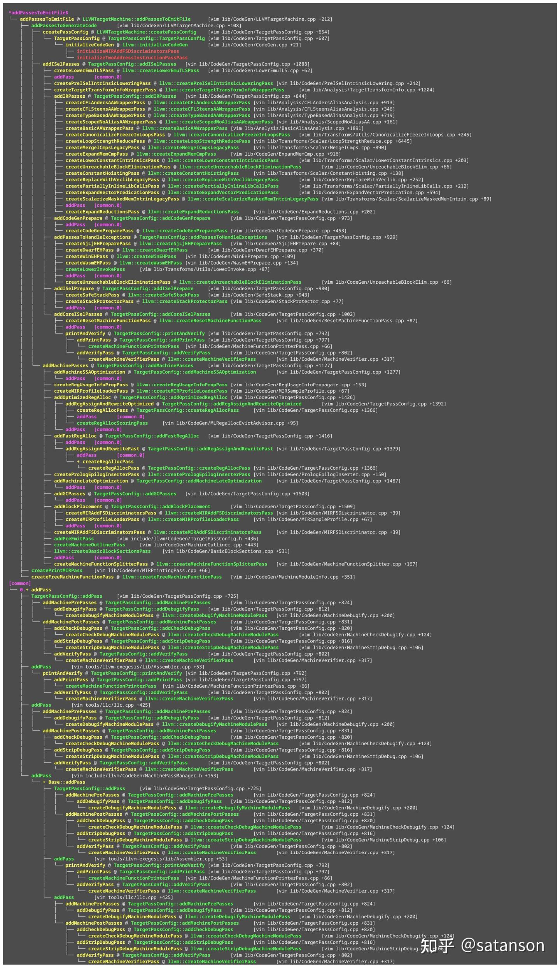
Task: Select the addPreEmitPass row
Action: (156, 539)
